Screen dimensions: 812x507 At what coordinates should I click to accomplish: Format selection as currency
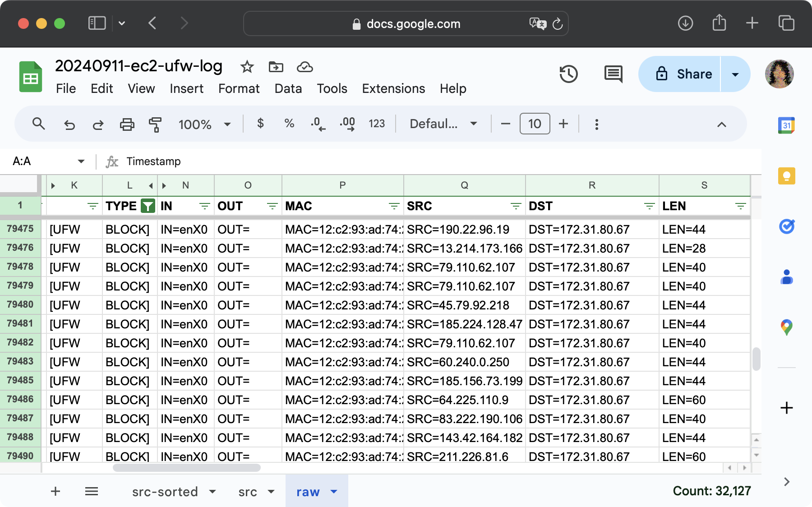point(260,124)
